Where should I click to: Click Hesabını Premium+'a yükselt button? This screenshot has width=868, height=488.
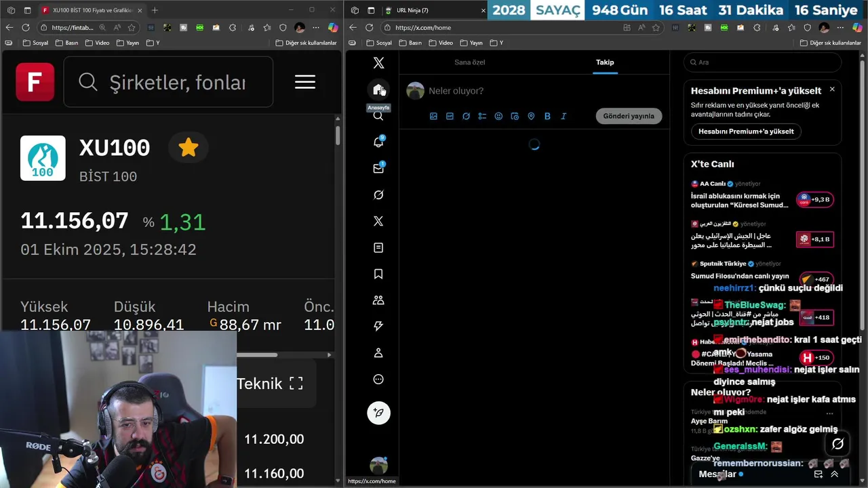(x=746, y=131)
